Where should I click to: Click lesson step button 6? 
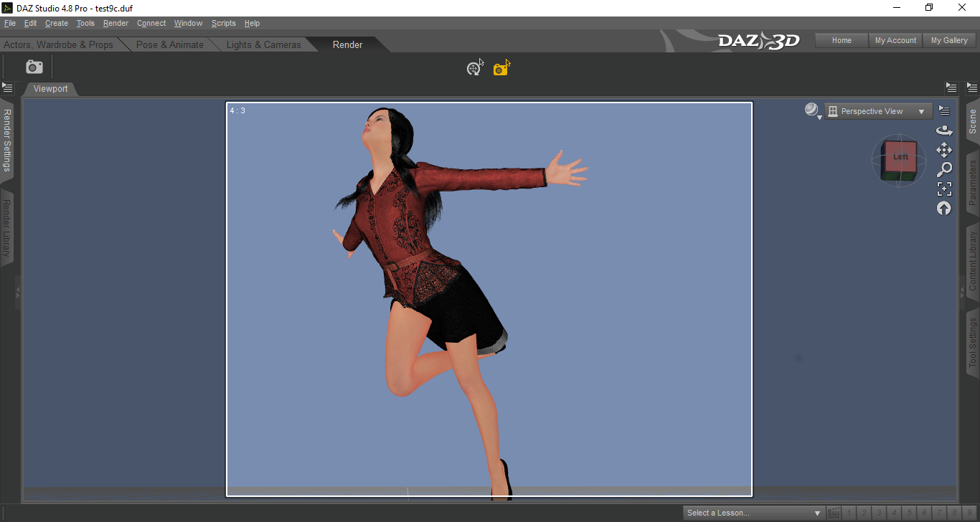pos(925,513)
